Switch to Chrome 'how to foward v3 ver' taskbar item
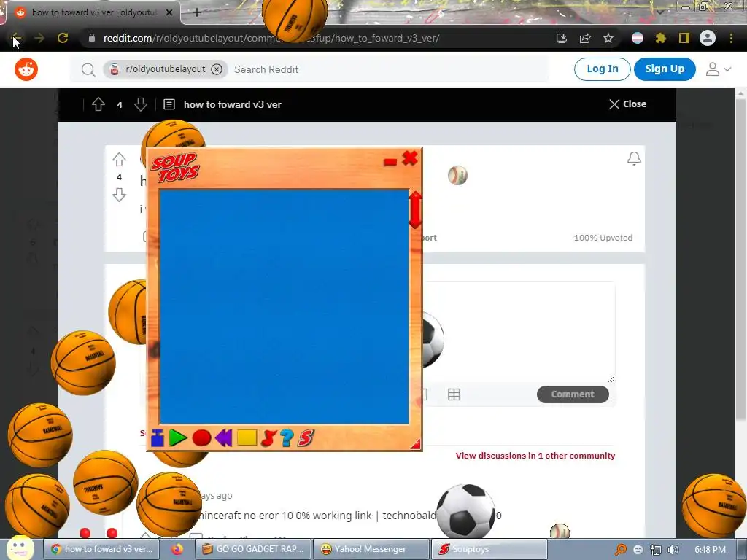Image resolution: width=747 pixels, height=560 pixels. coord(102,549)
